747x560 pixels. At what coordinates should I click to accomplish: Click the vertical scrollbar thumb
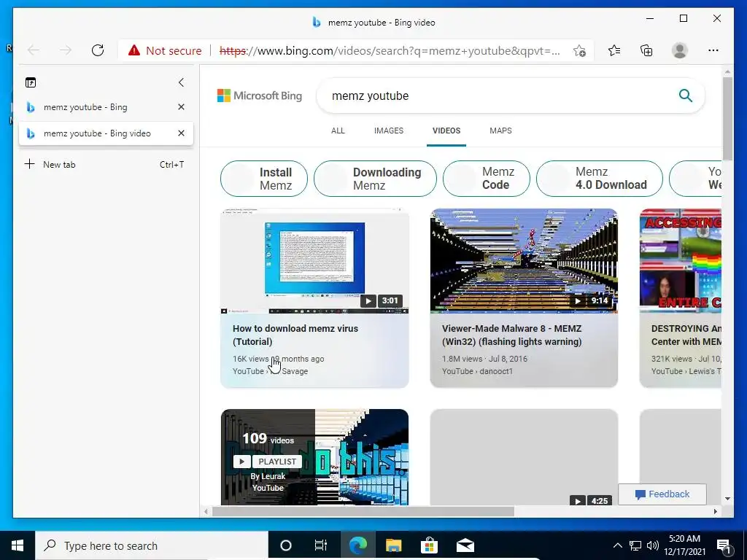[x=727, y=118]
